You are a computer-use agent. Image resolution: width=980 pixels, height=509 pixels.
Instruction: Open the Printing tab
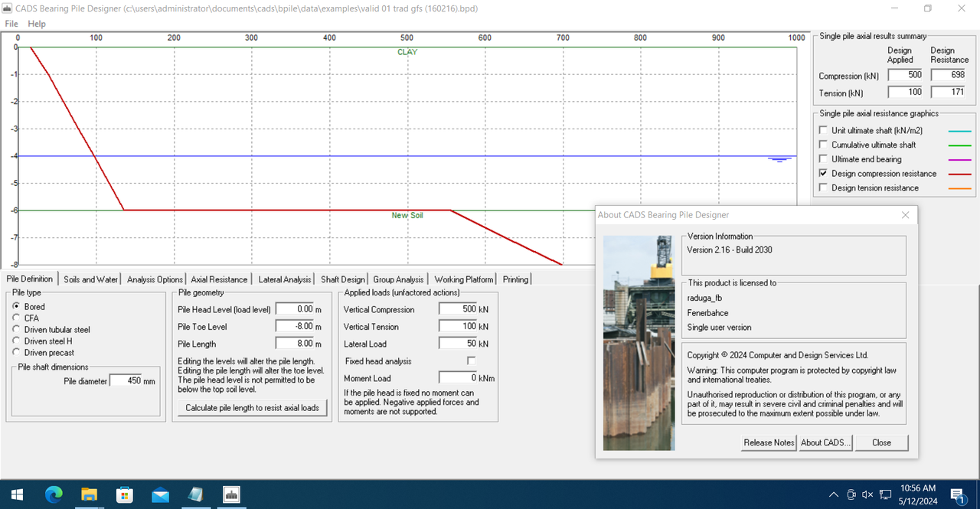(515, 279)
